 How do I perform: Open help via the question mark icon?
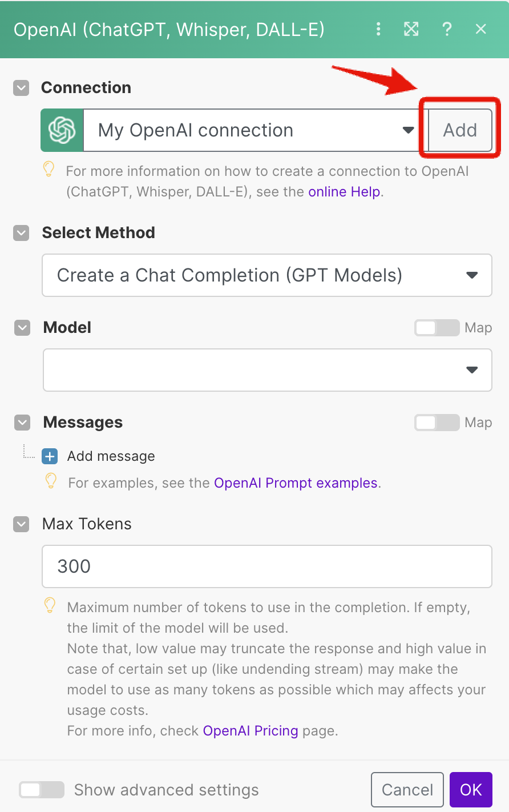pos(447,29)
